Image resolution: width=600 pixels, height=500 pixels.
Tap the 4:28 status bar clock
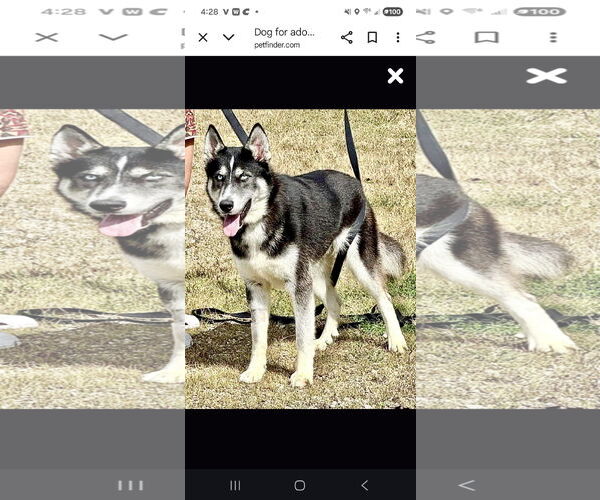(209, 12)
